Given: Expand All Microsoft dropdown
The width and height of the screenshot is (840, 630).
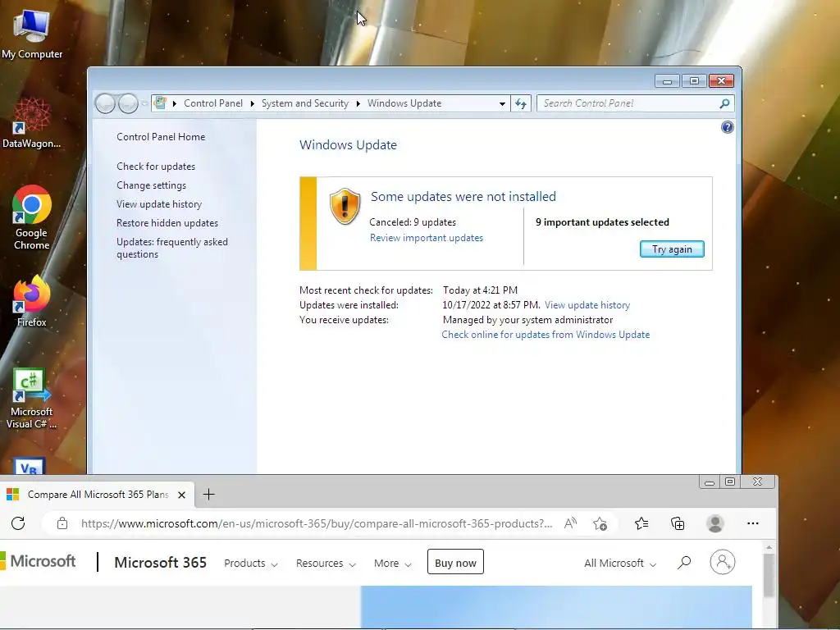Looking at the screenshot, I should coord(620,563).
